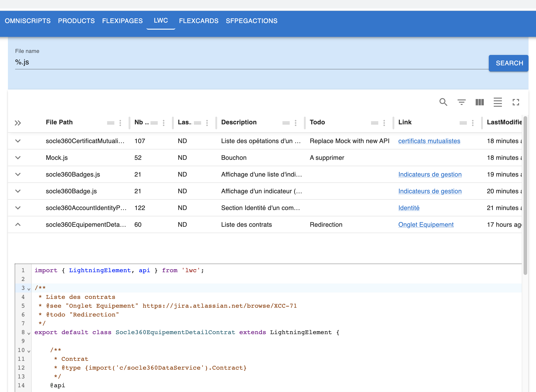
Task: Select the 'A supprimer' todo cell
Action: click(x=327, y=158)
